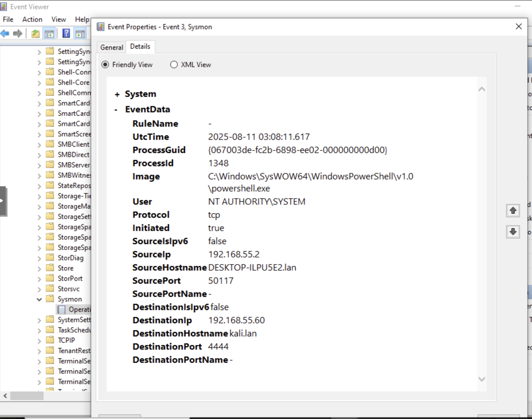Select the Storage-Tiering tree item

click(74, 196)
